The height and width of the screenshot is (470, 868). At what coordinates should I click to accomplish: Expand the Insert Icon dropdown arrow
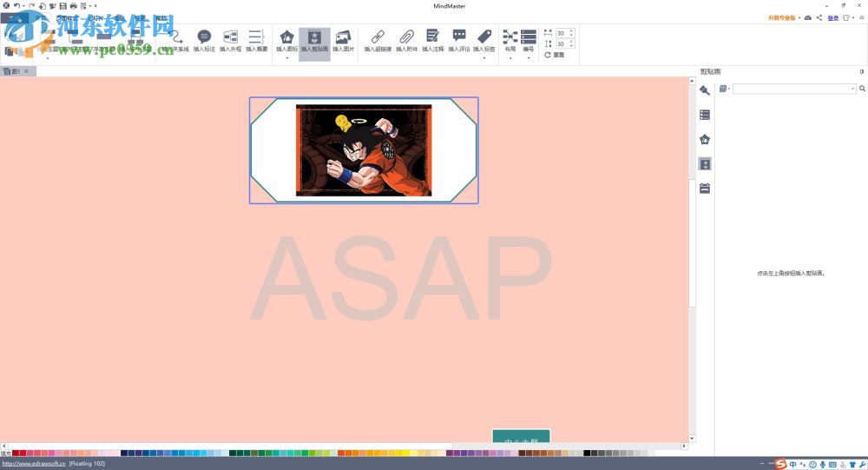point(286,57)
